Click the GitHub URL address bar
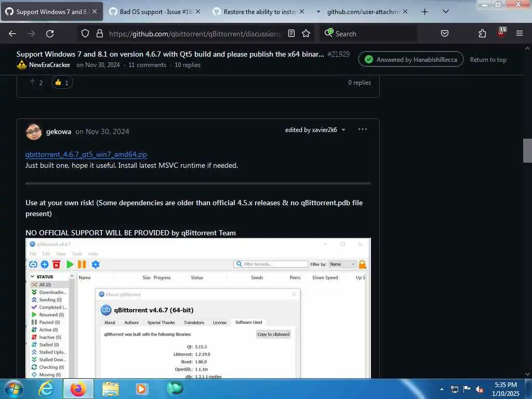Screen dimensions: 532x399 (x=195, y=34)
